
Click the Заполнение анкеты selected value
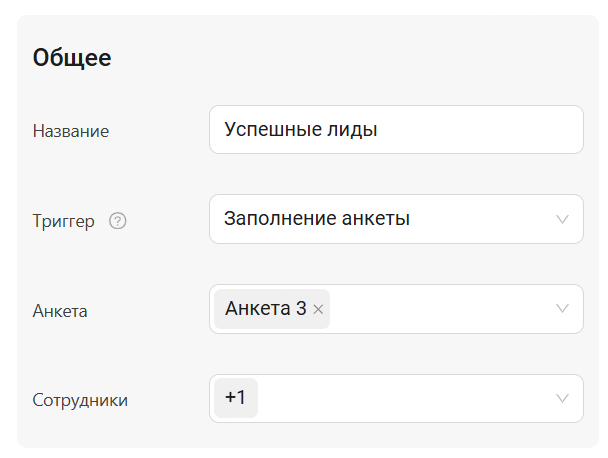(x=317, y=219)
